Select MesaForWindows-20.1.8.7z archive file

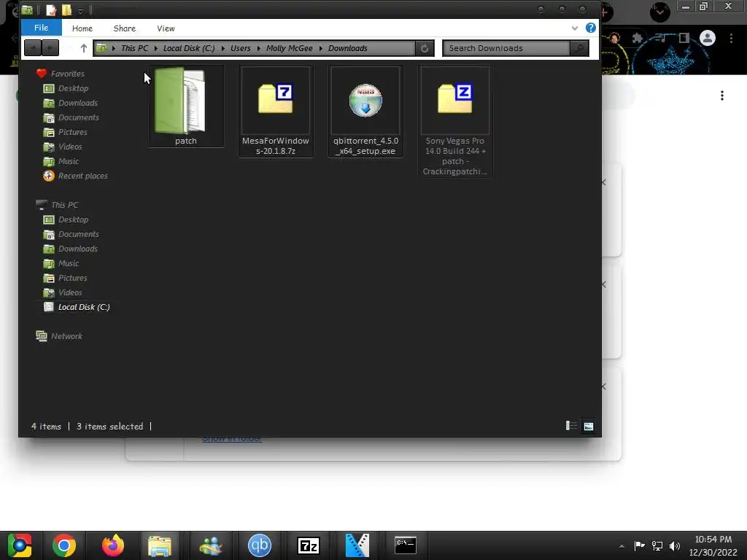[275, 111]
